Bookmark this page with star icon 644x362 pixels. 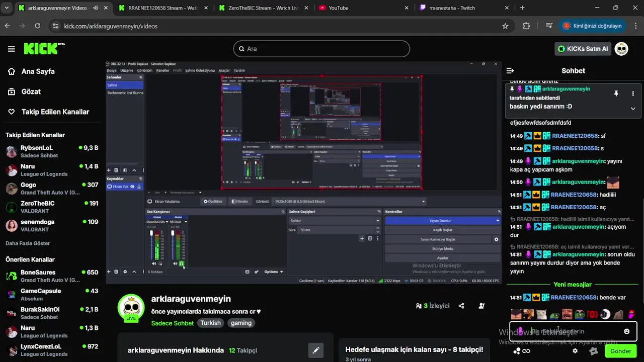pos(505,26)
